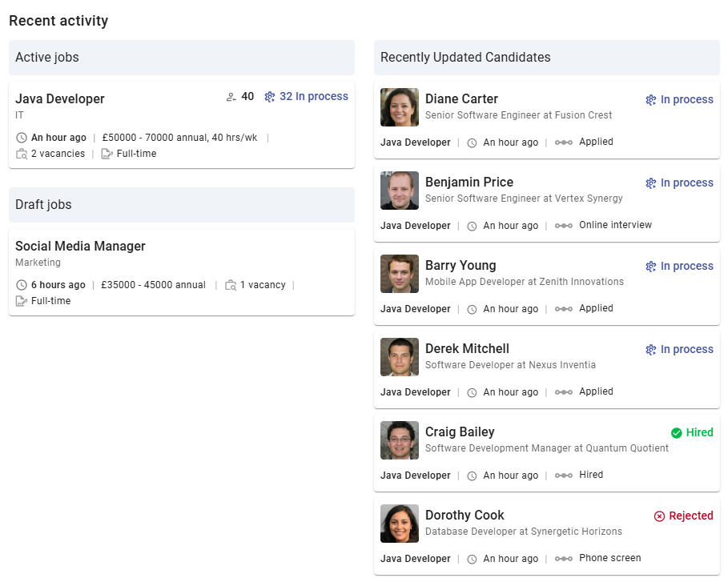Click the In process gear icon for Diane Carter
728x586 pixels.
pyautogui.click(x=651, y=100)
